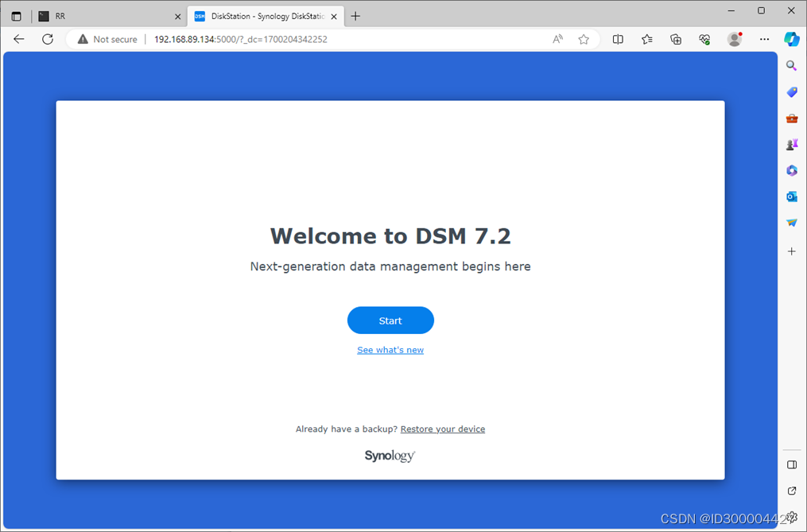Screen dimensions: 807x532
Task: Launch Copilot from the toolbar
Action: (x=792, y=39)
